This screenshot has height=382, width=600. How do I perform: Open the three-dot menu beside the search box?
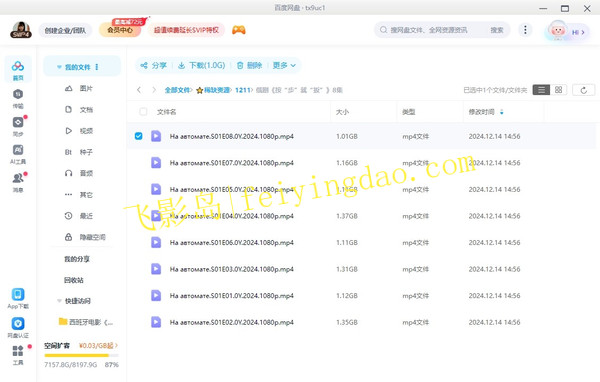coord(525,30)
